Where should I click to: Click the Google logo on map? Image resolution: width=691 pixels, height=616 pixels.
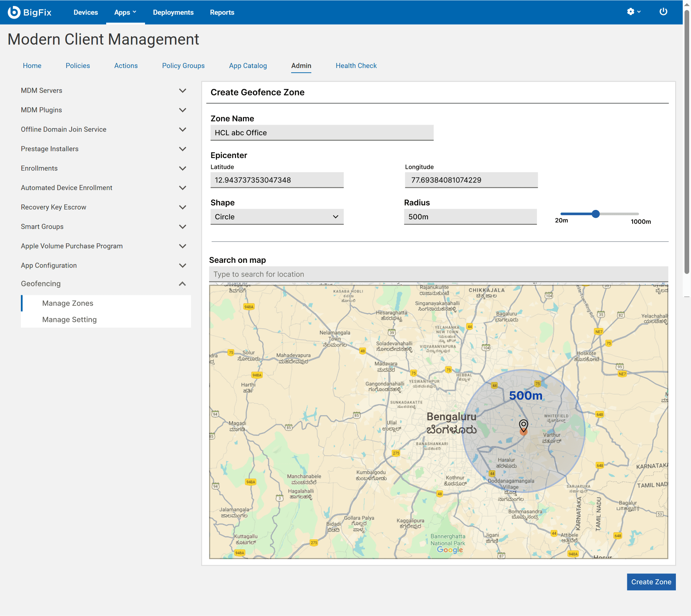[x=450, y=550]
